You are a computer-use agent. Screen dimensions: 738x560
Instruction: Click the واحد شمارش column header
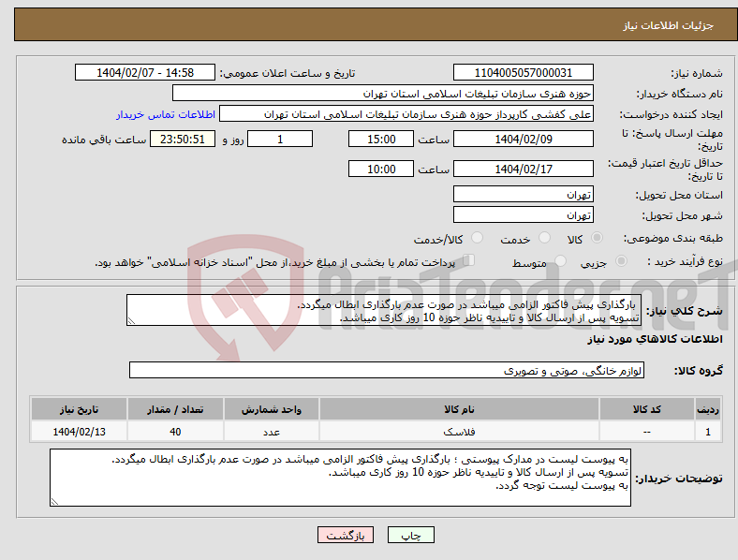pyautogui.click(x=272, y=409)
